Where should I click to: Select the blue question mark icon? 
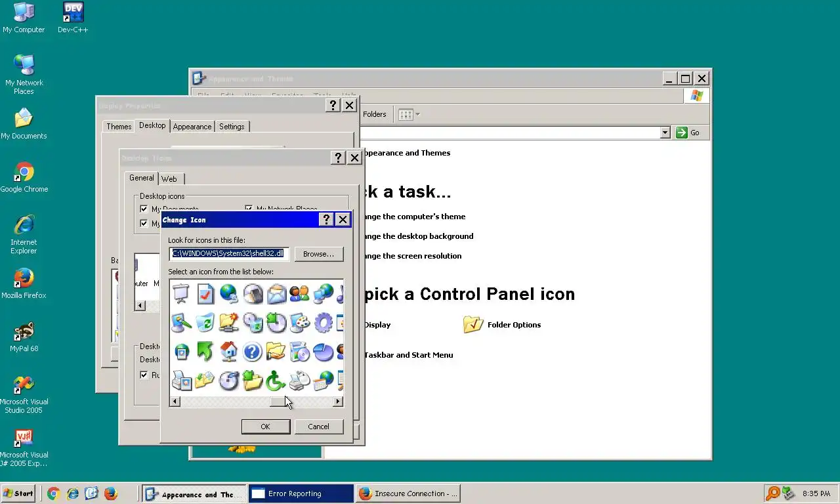253,351
